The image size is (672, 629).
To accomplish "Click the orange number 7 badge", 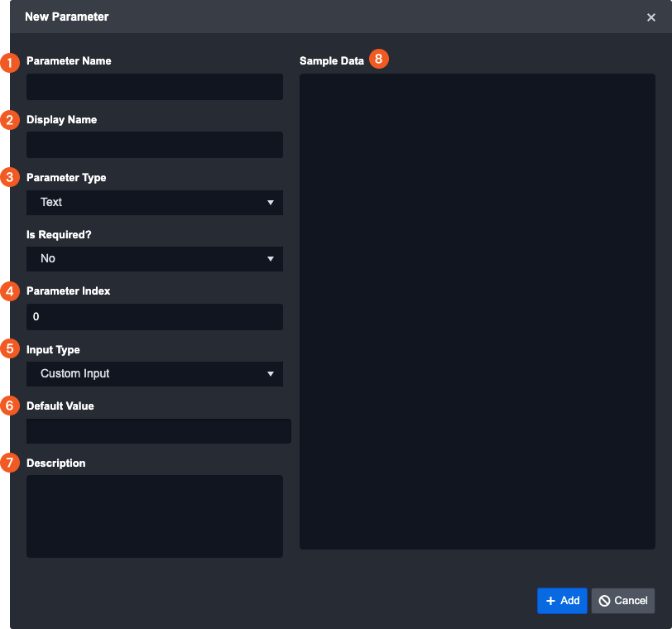I will 10,463.
